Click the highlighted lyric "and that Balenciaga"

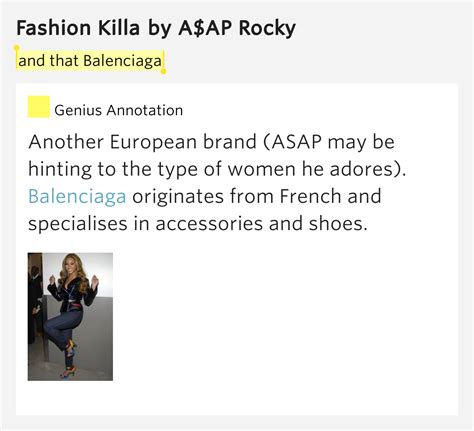(90, 61)
